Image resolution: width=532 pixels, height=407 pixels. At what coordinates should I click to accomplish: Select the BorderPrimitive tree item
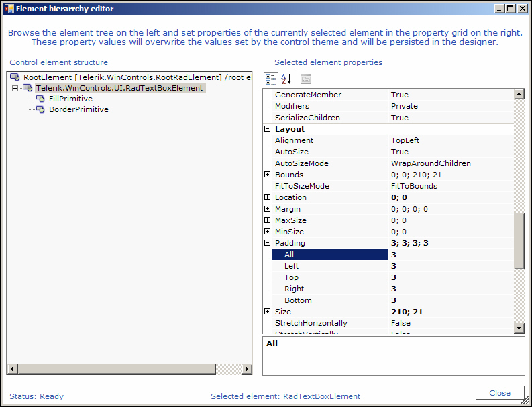pos(78,109)
